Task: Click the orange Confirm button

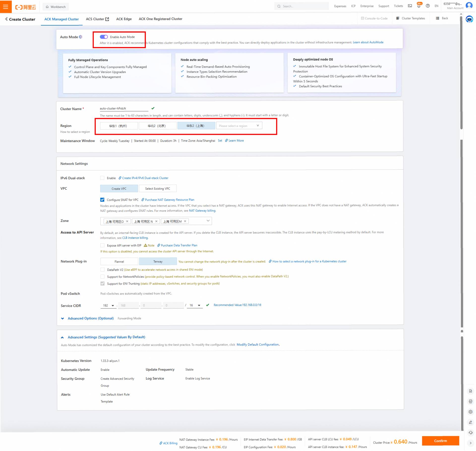Action: (440, 441)
